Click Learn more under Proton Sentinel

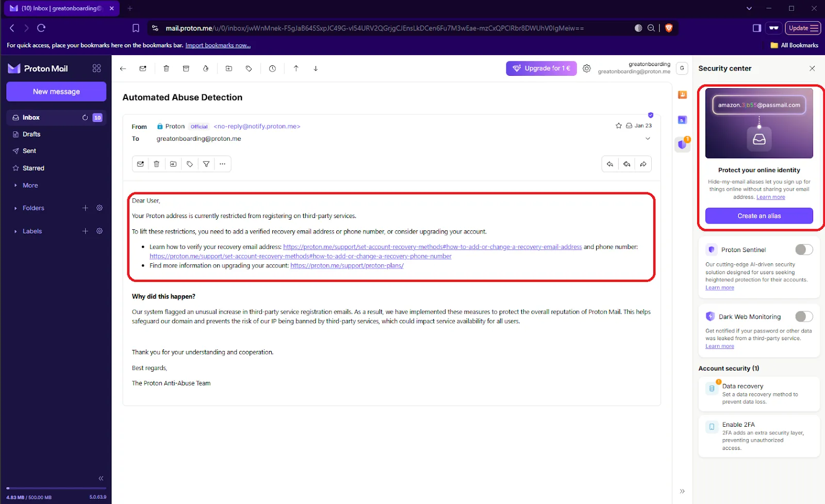tap(720, 288)
